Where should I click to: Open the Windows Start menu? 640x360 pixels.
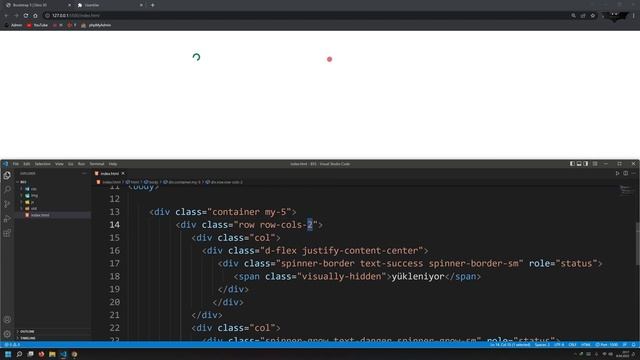8,354
